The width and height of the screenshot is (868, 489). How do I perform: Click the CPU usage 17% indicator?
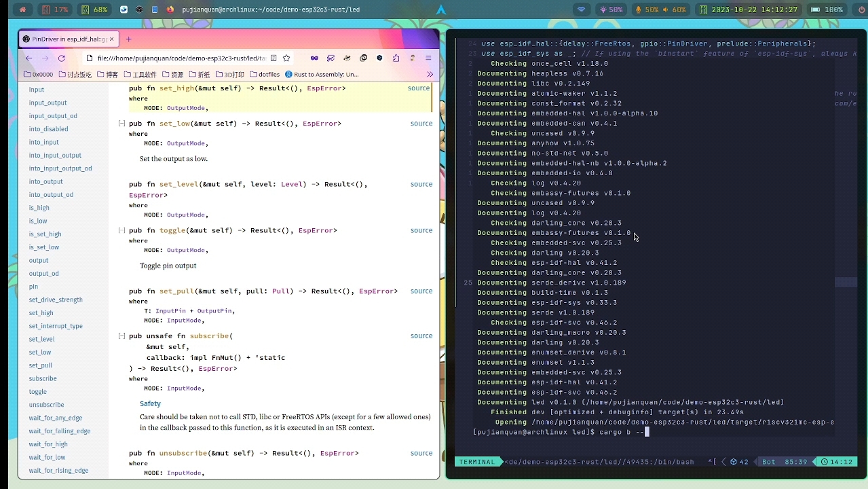click(55, 10)
